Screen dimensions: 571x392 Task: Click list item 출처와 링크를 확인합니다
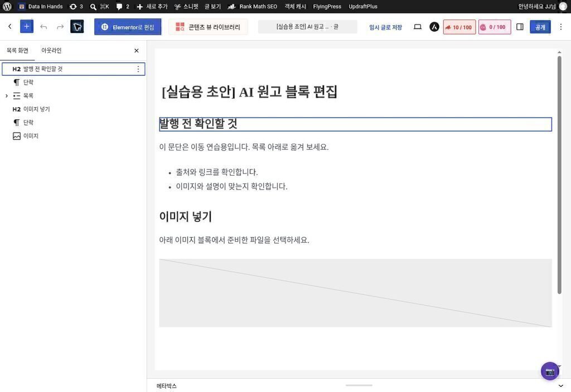(x=217, y=172)
